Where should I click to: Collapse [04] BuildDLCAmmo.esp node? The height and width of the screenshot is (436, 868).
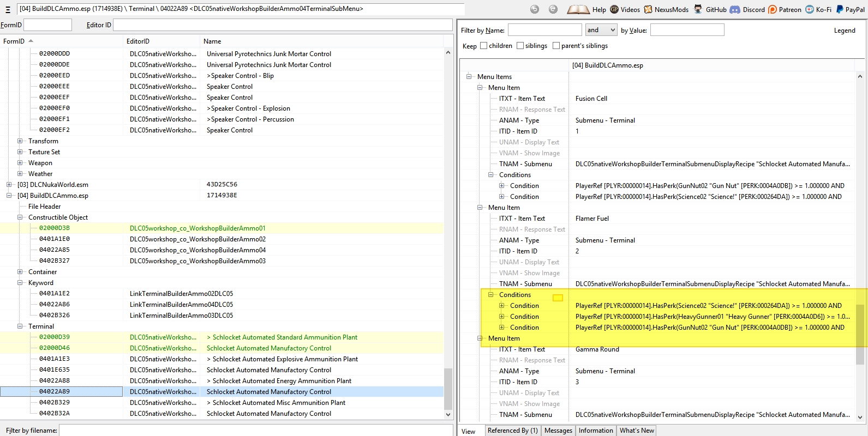[9, 196]
